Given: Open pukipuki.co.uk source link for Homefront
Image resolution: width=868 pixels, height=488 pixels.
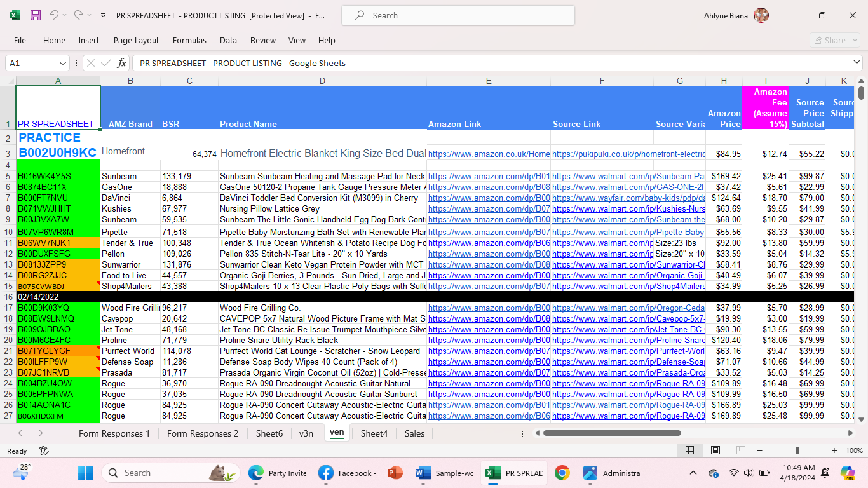Looking at the screenshot, I should coord(628,154).
